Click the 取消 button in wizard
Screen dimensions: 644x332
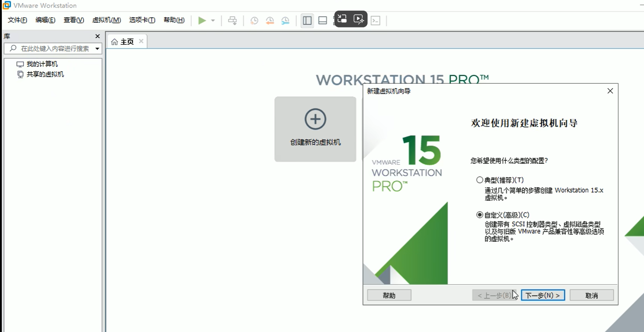pyautogui.click(x=591, y=295)
